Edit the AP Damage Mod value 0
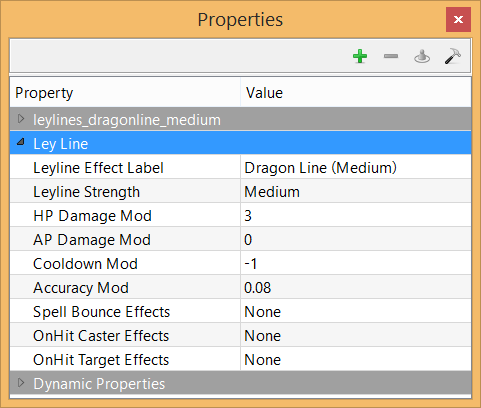The image size is (481, 408). 356,239
